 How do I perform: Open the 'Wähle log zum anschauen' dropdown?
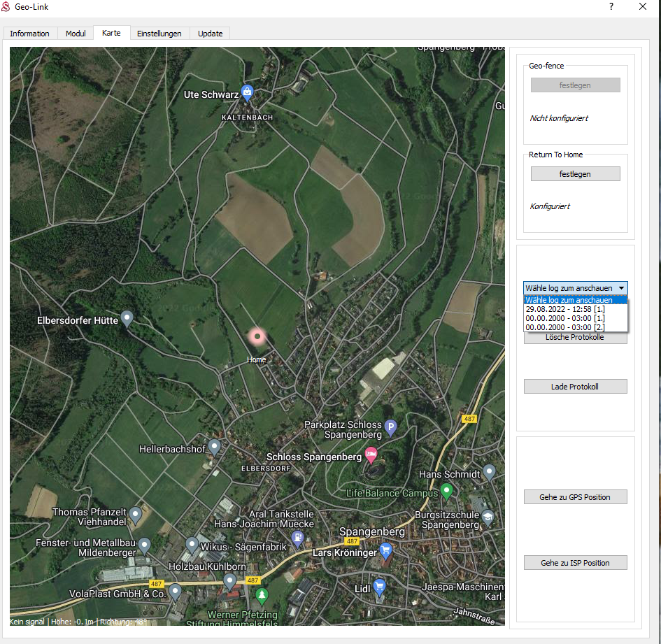575,288
